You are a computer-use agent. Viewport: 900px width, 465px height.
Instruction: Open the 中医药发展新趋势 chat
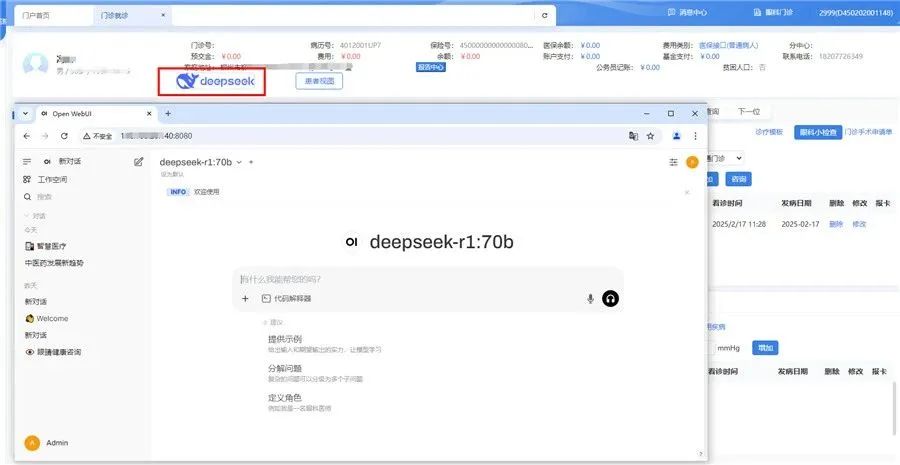coord(54,263)
